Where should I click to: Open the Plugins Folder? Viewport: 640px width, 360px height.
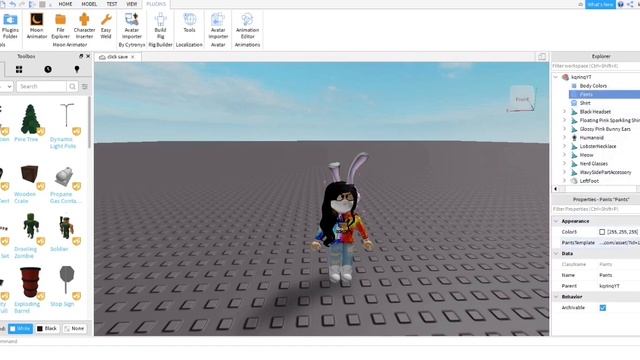click(10, 25)
